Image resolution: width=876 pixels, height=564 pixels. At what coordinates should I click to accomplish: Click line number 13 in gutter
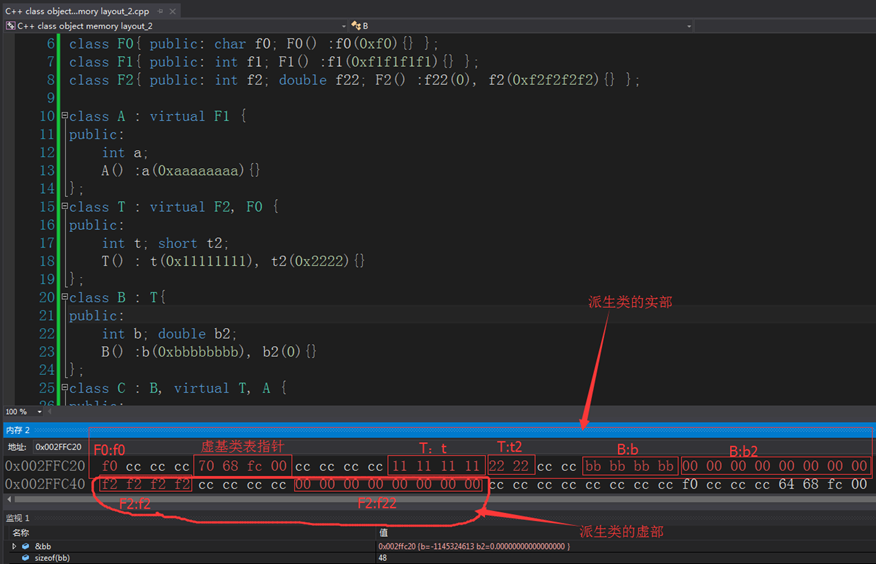pyautogui.click(x=47, y=170)
